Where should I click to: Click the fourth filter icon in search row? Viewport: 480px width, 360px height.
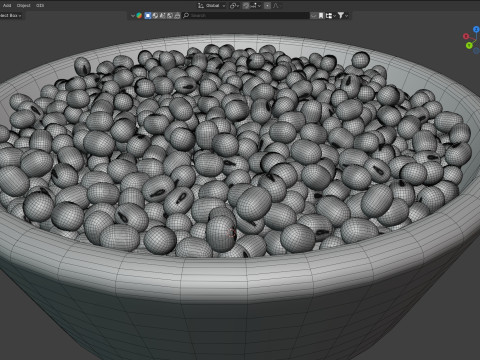tap(170, 15)
